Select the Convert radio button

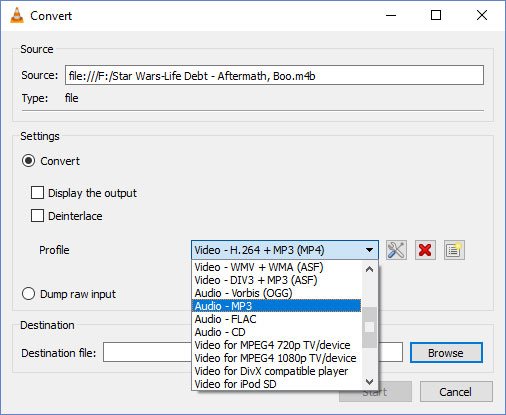(28, 161)
